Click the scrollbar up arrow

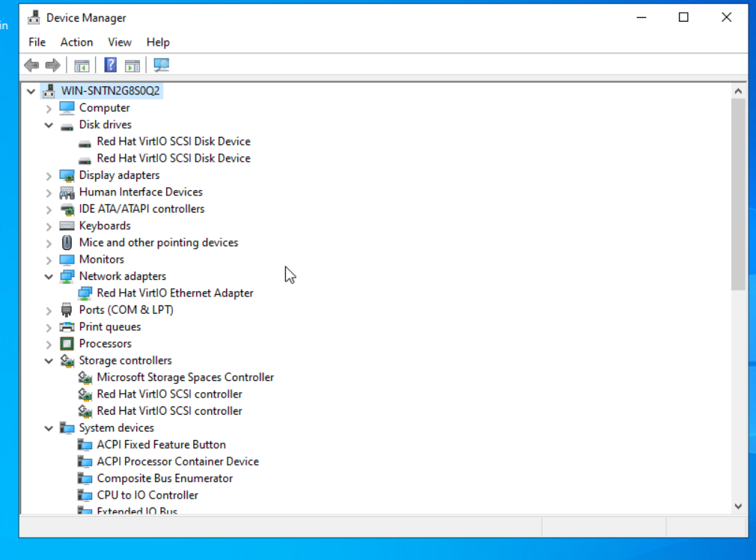738,91
